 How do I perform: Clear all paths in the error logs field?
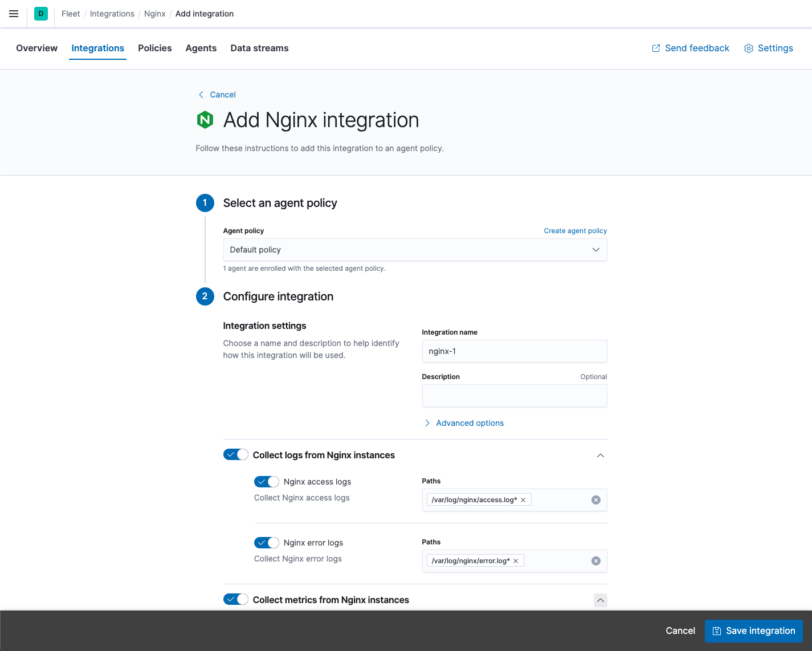point(595,560)
